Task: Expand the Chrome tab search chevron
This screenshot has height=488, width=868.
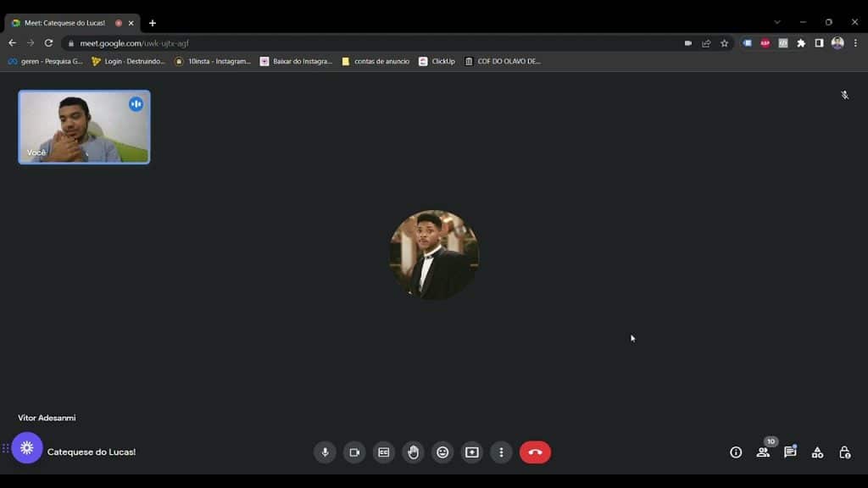Action: (x=776, y=22)
